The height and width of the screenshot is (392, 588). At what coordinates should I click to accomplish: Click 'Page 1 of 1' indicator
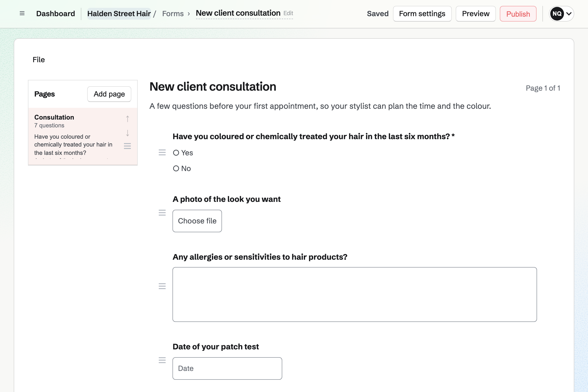coord(543,88)
